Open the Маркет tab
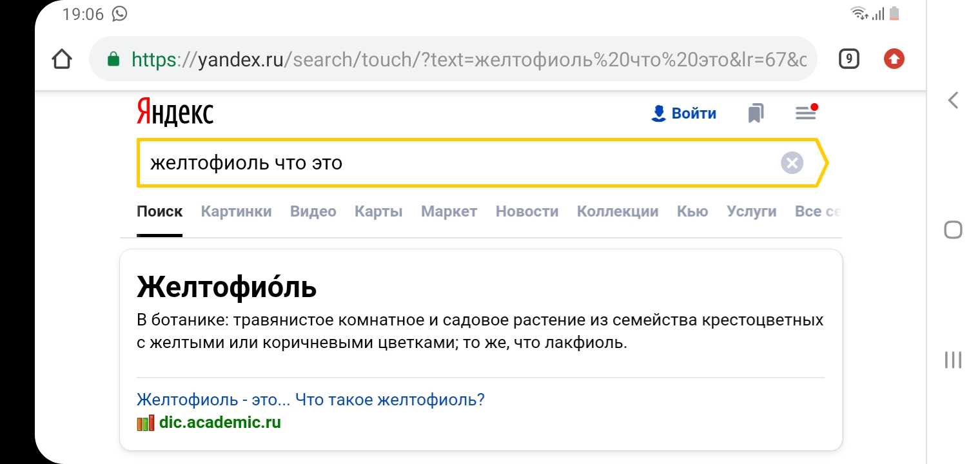Screen dimensions: 980x464 (449, 211)
